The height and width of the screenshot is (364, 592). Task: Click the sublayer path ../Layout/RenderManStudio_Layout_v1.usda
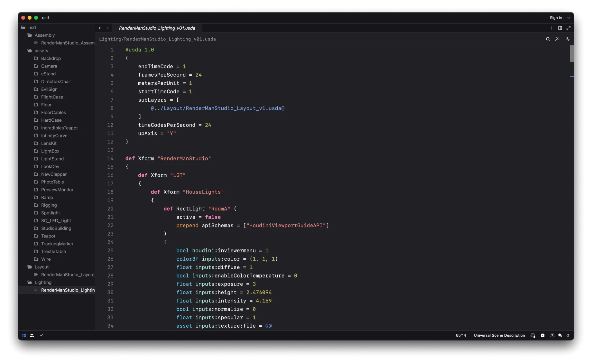[x=217, y=108]
